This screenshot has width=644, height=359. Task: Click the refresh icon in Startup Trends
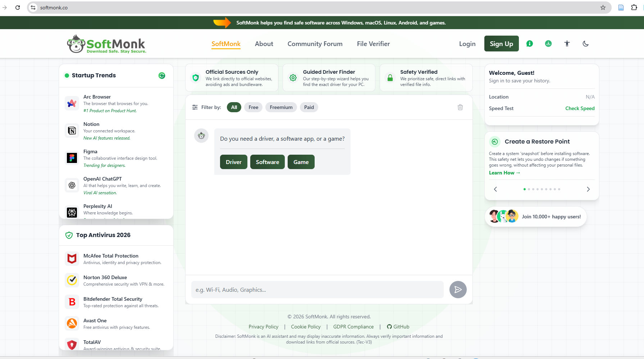click(x=162, y=76)
